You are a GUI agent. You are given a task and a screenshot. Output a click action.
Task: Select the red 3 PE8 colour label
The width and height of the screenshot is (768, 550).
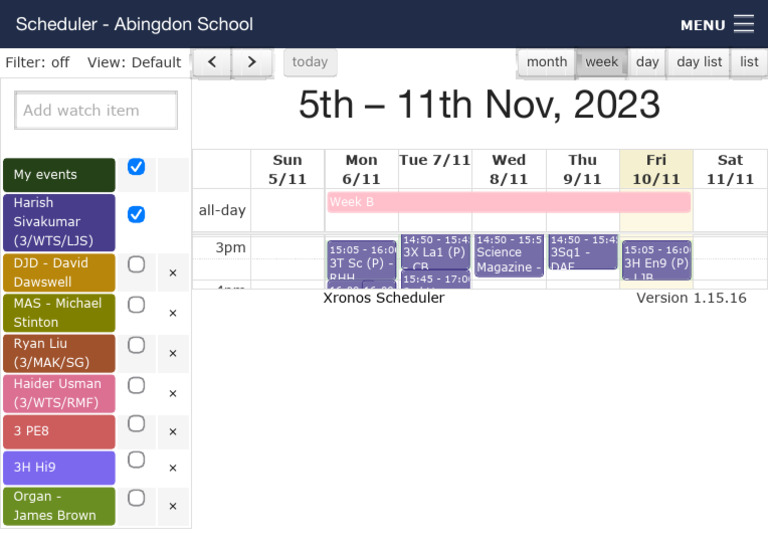pos(59,431)
